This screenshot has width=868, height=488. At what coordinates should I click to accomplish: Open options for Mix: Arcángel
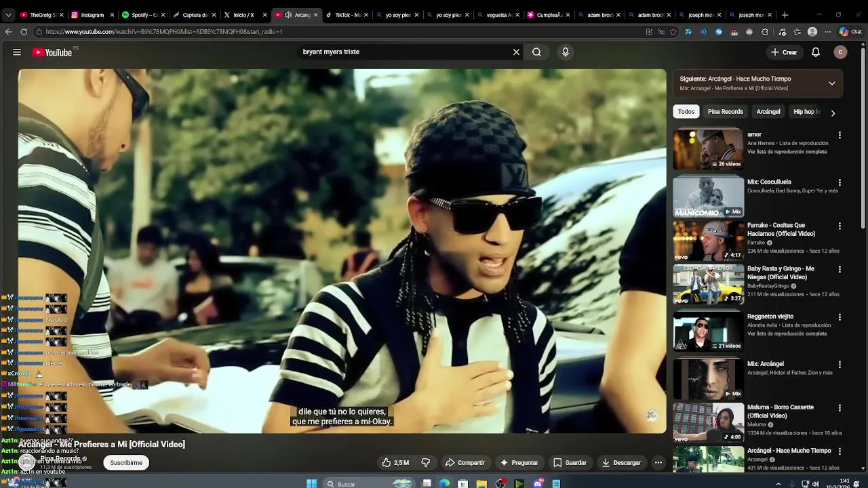(840, 365)
